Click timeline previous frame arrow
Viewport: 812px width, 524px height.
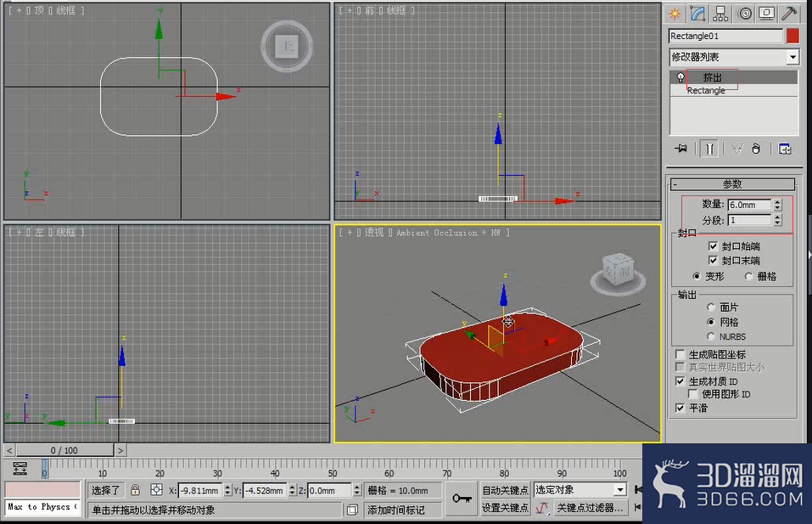pyautogui.click(x=9, y=450)
